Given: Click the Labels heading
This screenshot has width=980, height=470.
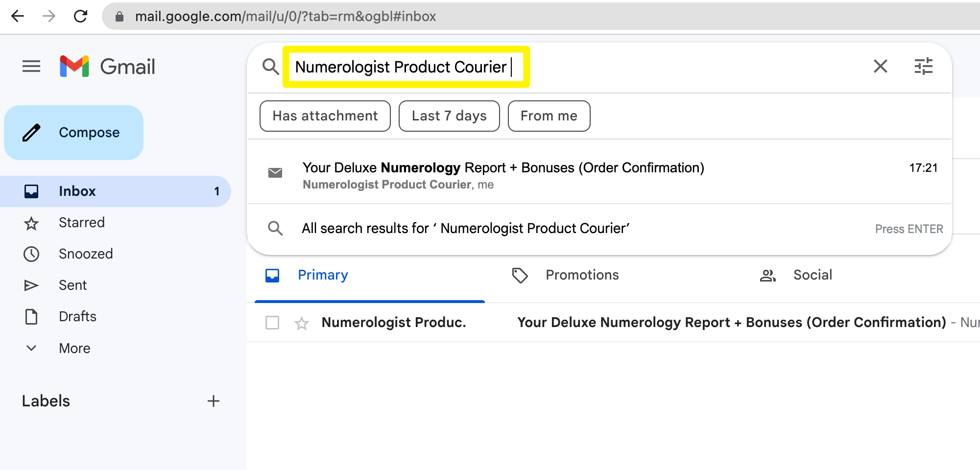Looking at the screenshot, I should 46,401.
